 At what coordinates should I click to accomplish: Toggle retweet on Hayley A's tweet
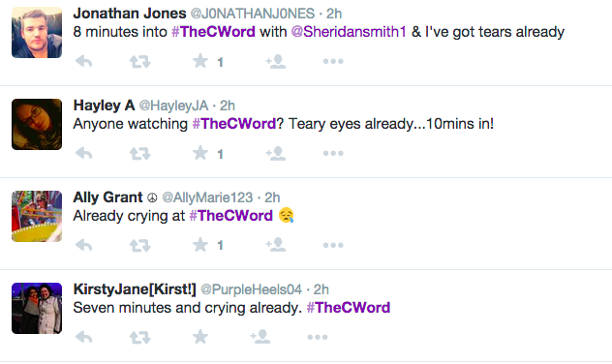click(139, 153)
